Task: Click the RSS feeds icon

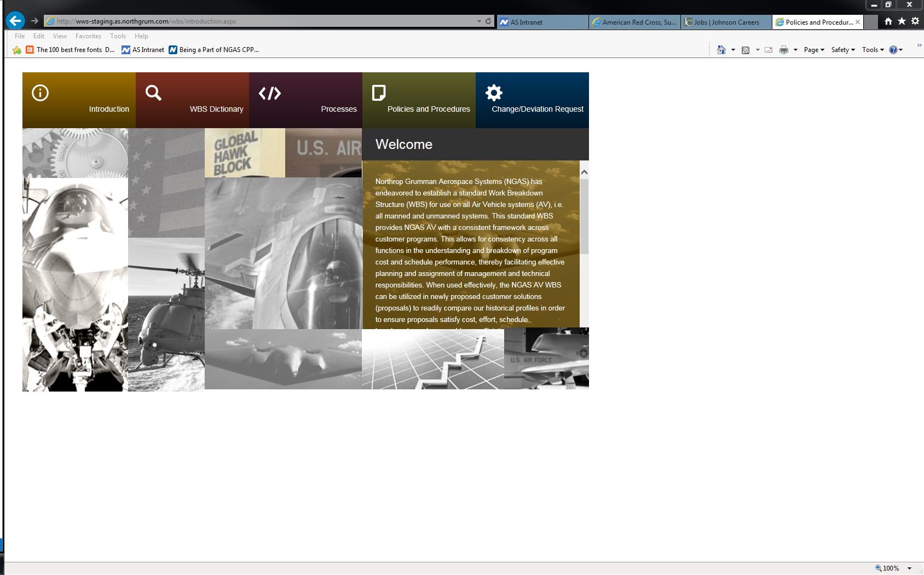Action: [x=745, y=50]
